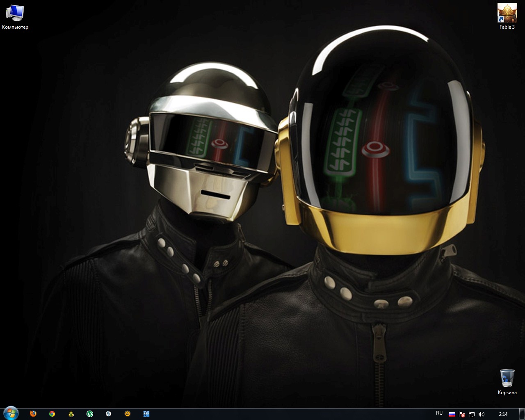Open the Компьютер desktop icon
This screenshot has width=525, height=420.
coord(15,17)
